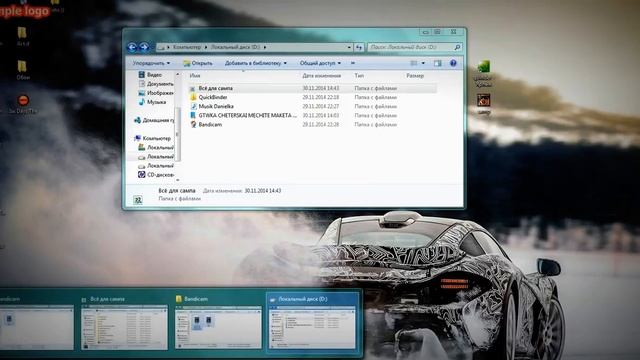Open the Обои desktop folder
The width and height of the screenshot is (640, 360).
point(22,70)
